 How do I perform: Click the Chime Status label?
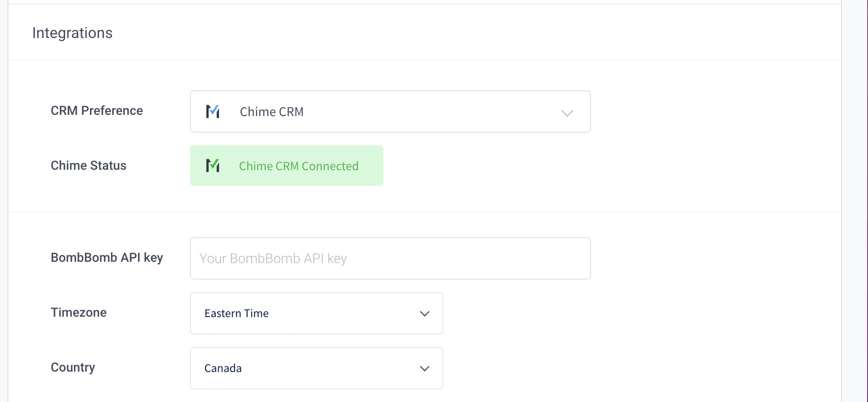[89, 166]
